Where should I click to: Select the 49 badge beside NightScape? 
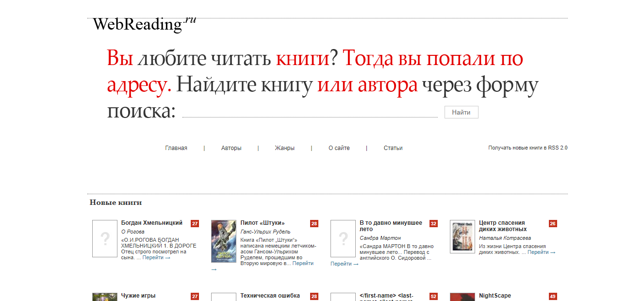[553, 297]
